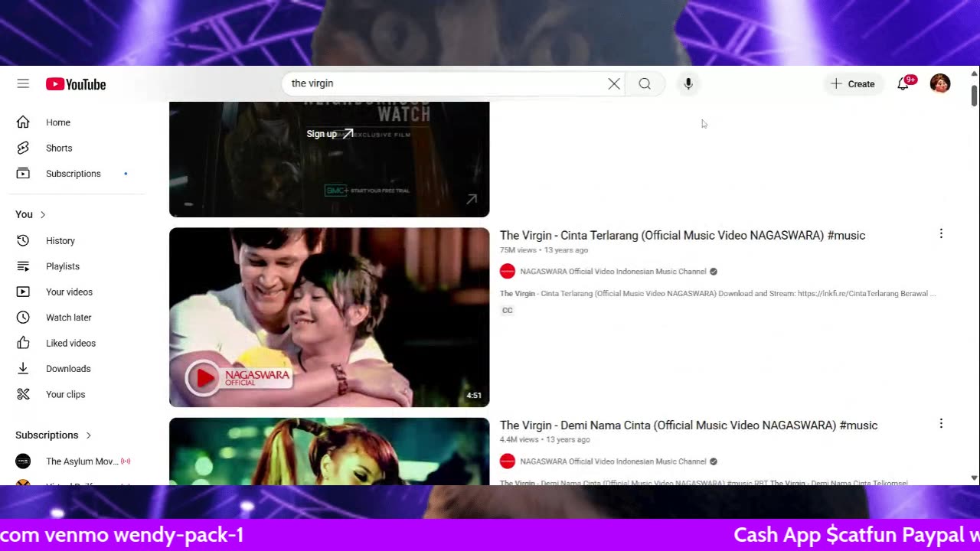Image resolution: width=980 pixels, height=551 pixels.
Task: Click the magnifier search button
Action: click(645, 84)
